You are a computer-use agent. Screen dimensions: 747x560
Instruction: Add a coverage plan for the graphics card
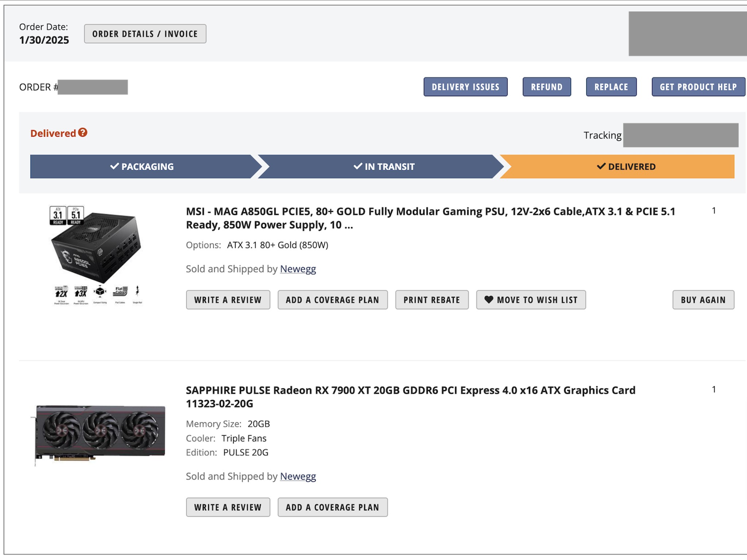[332, 507]
